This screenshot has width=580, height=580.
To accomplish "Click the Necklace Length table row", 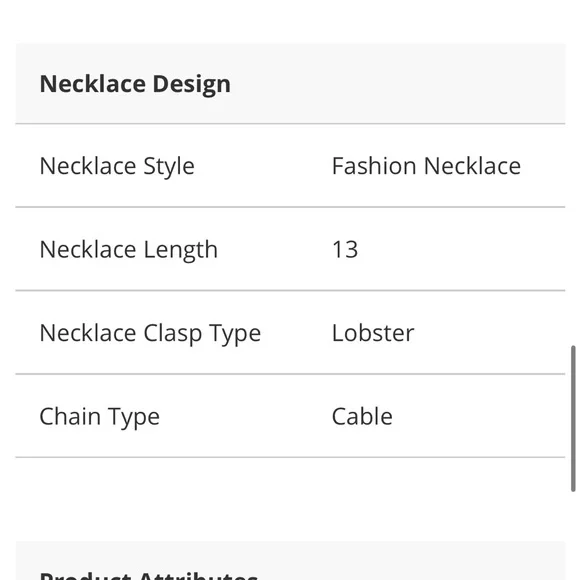I will (290, 249).
